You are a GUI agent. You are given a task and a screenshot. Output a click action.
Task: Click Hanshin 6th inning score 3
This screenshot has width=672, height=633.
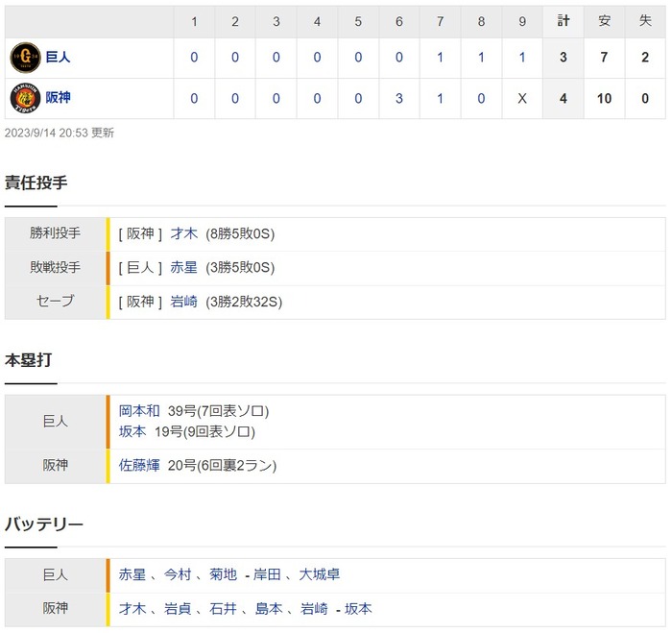pos(399,98)
